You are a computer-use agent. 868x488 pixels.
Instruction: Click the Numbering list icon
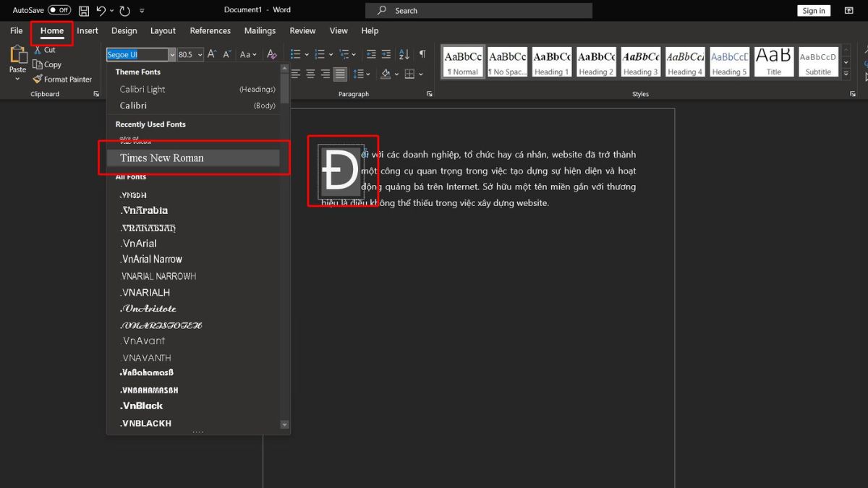tap(319, 54)
